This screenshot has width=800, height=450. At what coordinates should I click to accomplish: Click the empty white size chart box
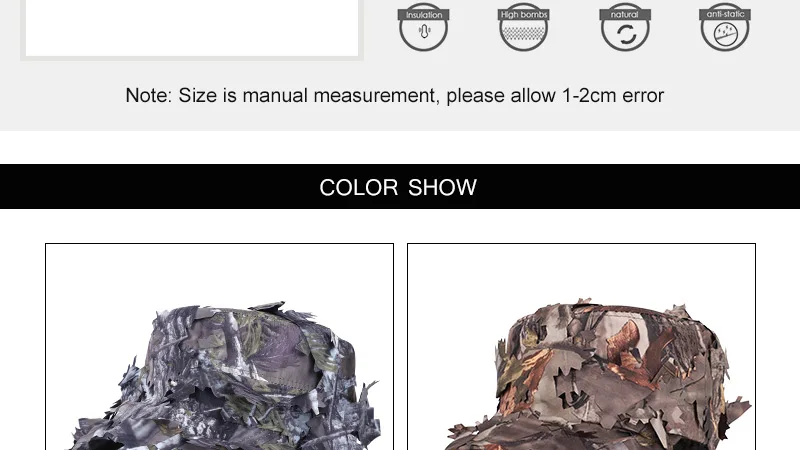coord(192,28)
